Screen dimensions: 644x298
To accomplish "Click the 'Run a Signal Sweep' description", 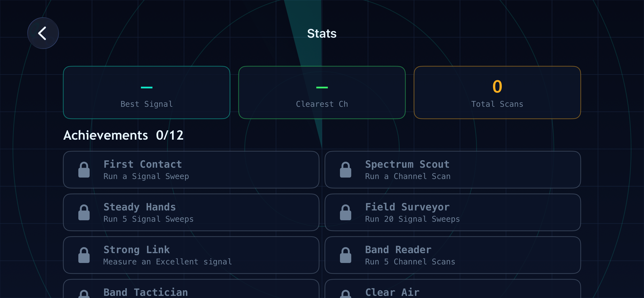I will point(146,176).
